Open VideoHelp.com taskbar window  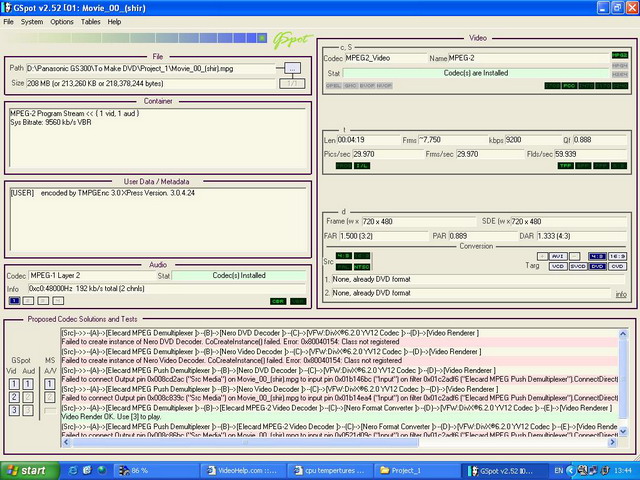243,471
